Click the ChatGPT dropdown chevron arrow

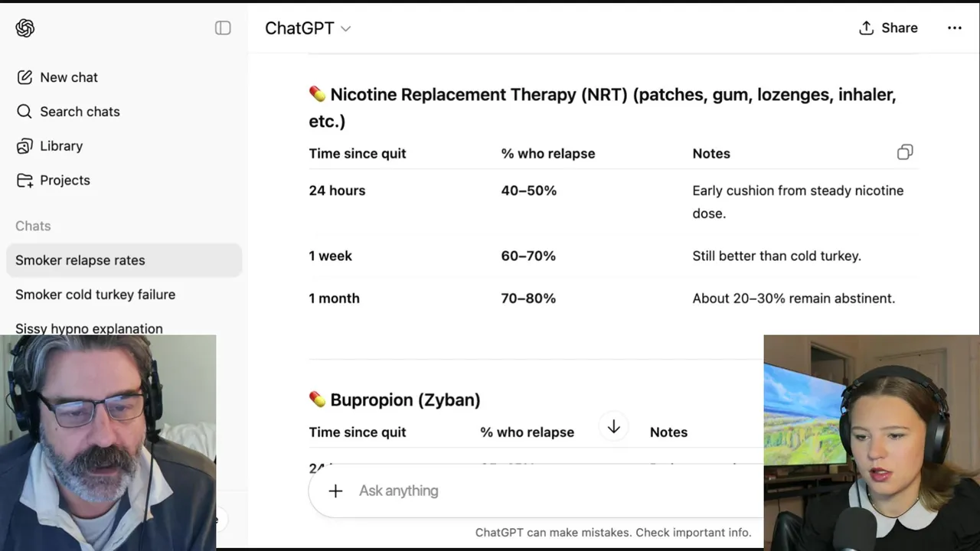tap(346, 29)
